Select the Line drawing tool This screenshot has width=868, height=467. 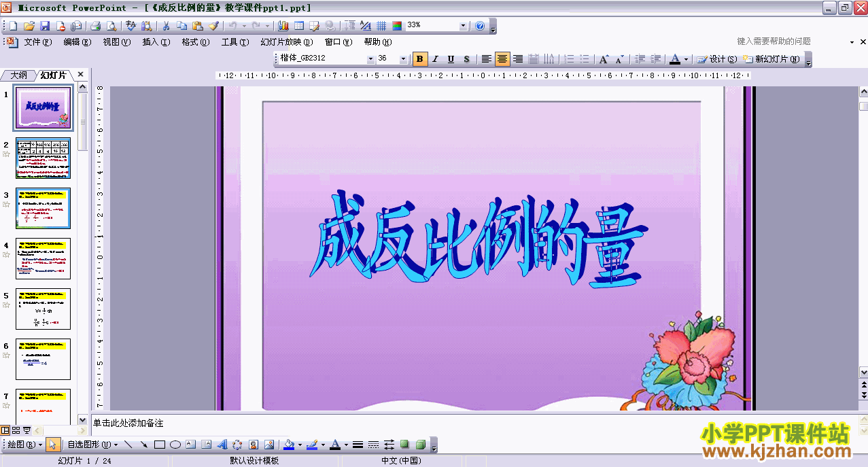128,445
